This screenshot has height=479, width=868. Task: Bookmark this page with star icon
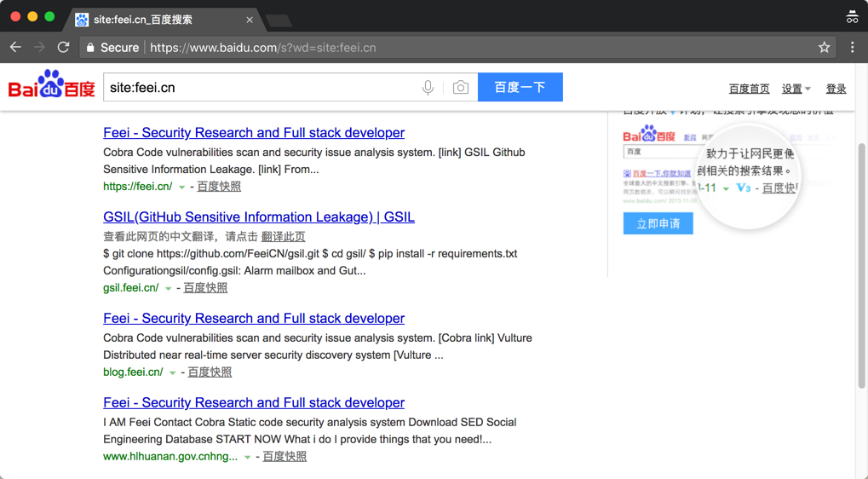pos(824,48)
